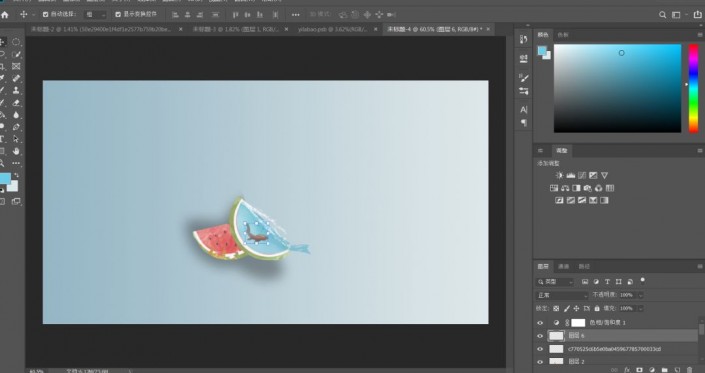This screenshot has width=705, height=373.
Task: Add a Gradient Map adjustment
Action: click(x=604, y=200)
